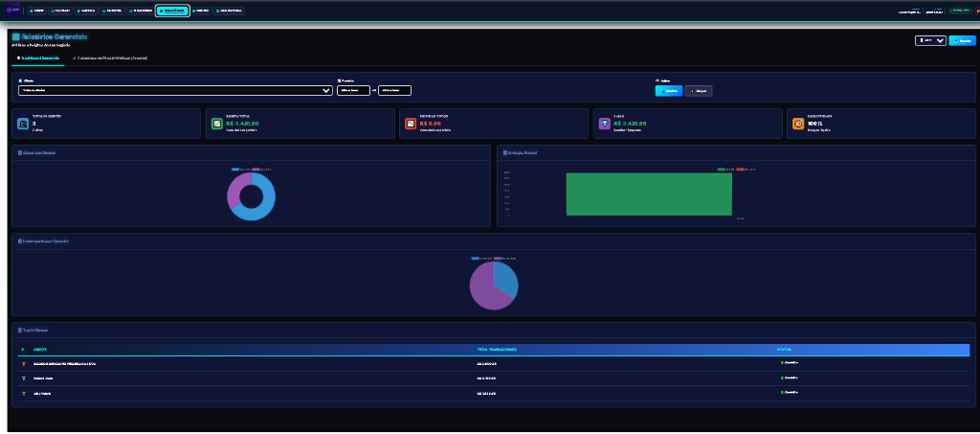The height and width of the screenshot is (434, 980).
Task: Click the green status badge in the top bar
Action: (960, 11)
